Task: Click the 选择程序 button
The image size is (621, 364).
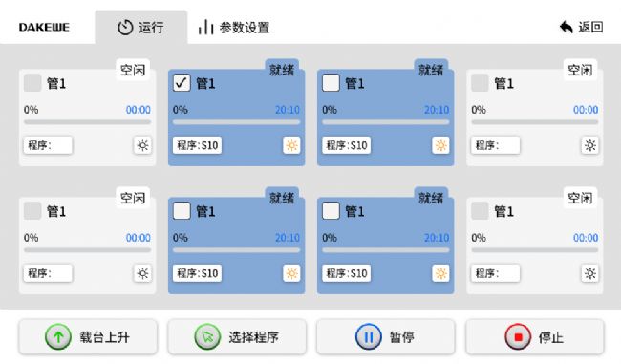Action: (x=237, y=337)
